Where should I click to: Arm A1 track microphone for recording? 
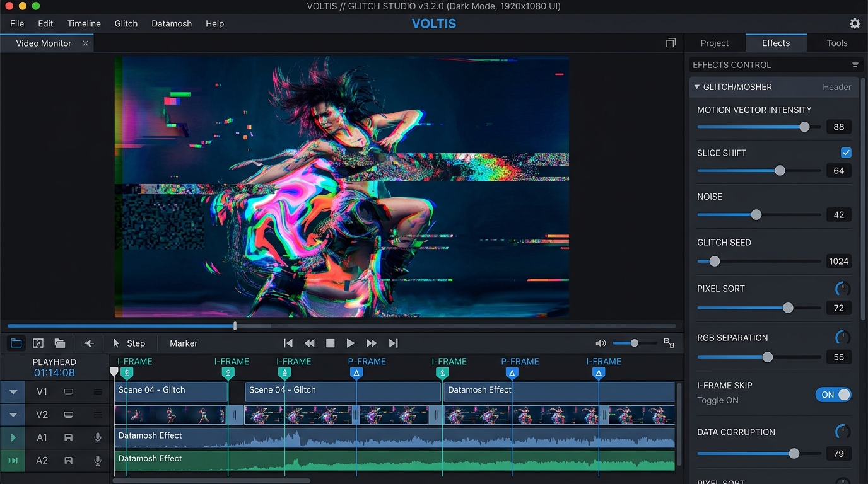tap(98, 437)
